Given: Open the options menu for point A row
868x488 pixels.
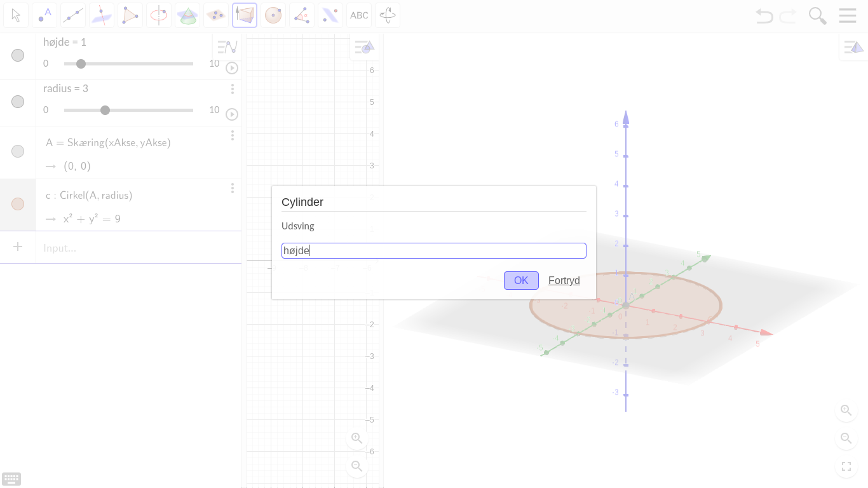Looking at the screenshot, I should (x=233, y=135).
